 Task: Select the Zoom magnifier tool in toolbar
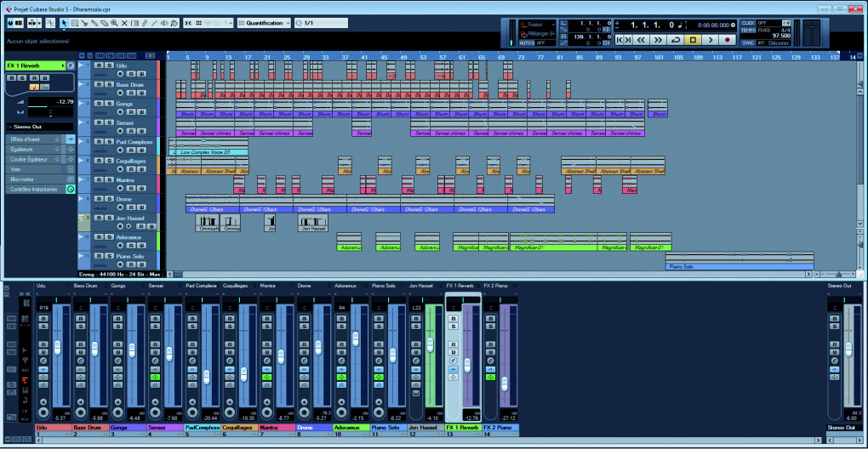[x=115, y=23]
